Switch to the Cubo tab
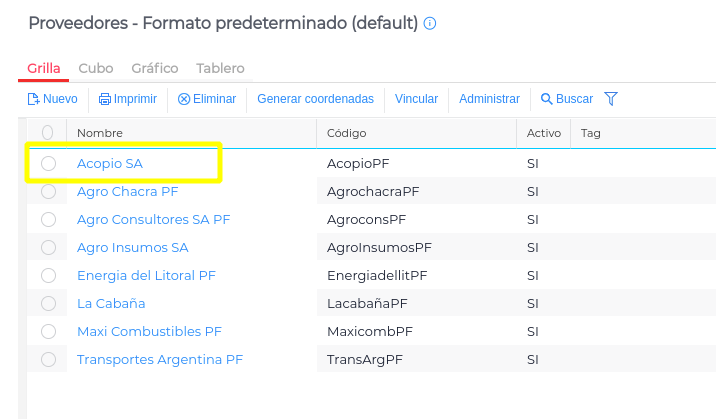This screenshot has height=419, width=716. (x=96, y=68)
